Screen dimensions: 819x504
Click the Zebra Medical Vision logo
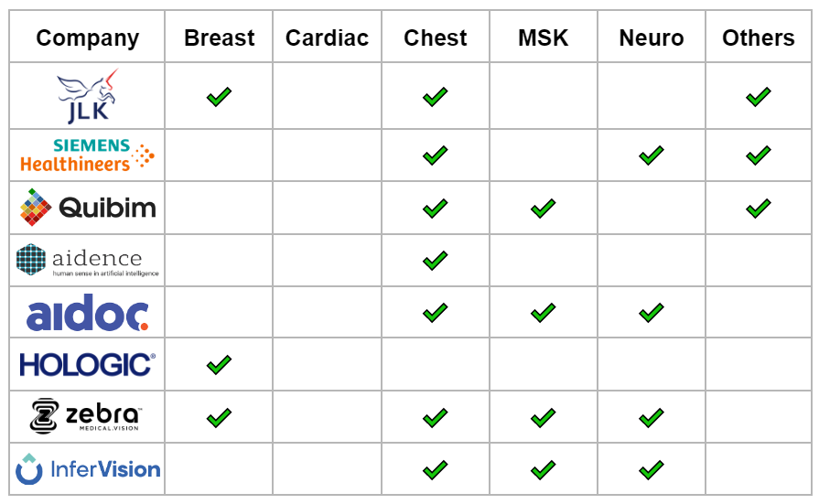(x=87, y=417)
